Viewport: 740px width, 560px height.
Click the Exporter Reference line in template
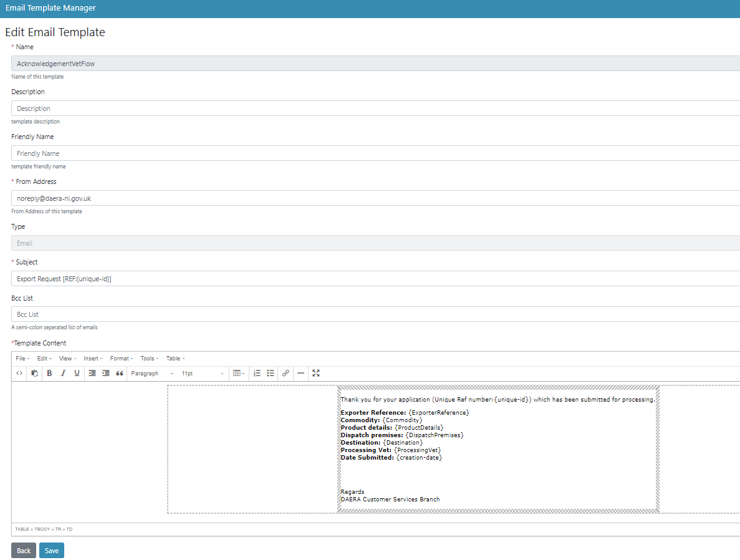[405, 413]
